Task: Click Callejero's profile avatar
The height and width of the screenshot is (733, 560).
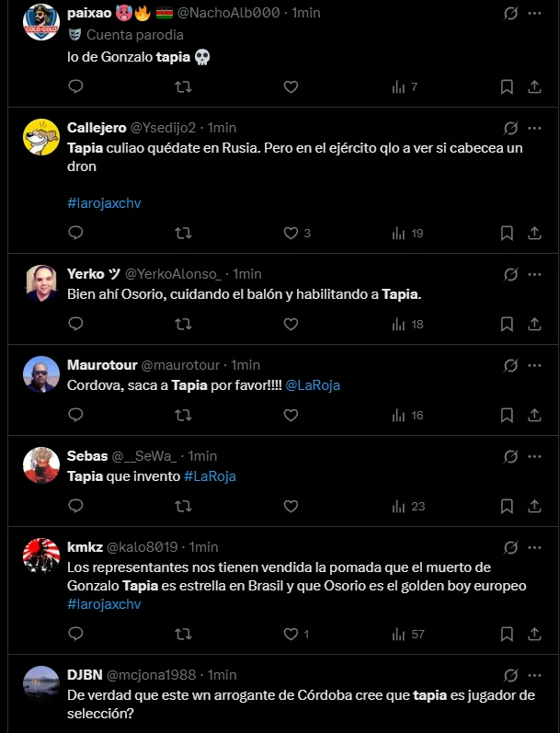Action: click(40, 136)
